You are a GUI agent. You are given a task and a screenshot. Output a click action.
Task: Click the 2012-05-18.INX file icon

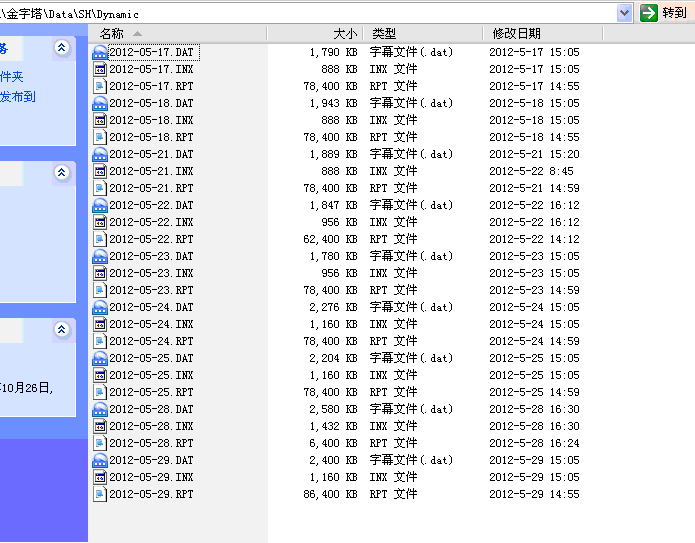[100, 120]
